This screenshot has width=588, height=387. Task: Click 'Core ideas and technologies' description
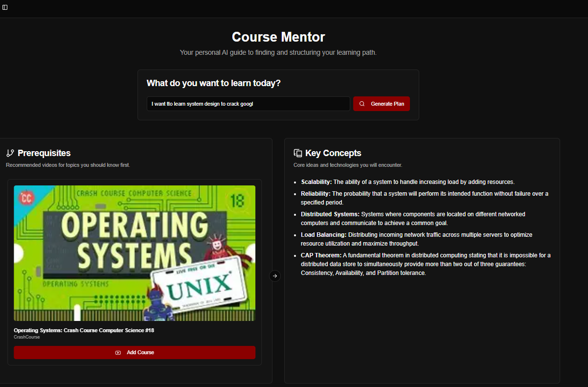[x=348, y=165]
